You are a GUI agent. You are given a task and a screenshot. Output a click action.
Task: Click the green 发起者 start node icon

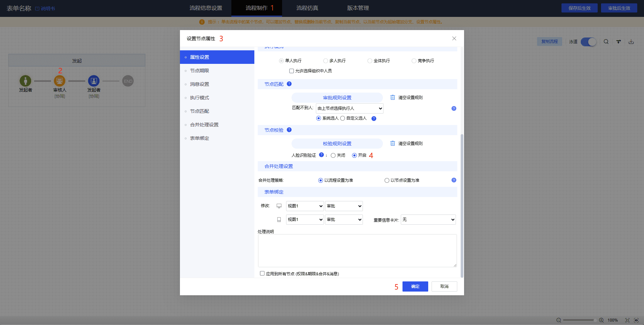coord(25,81)
